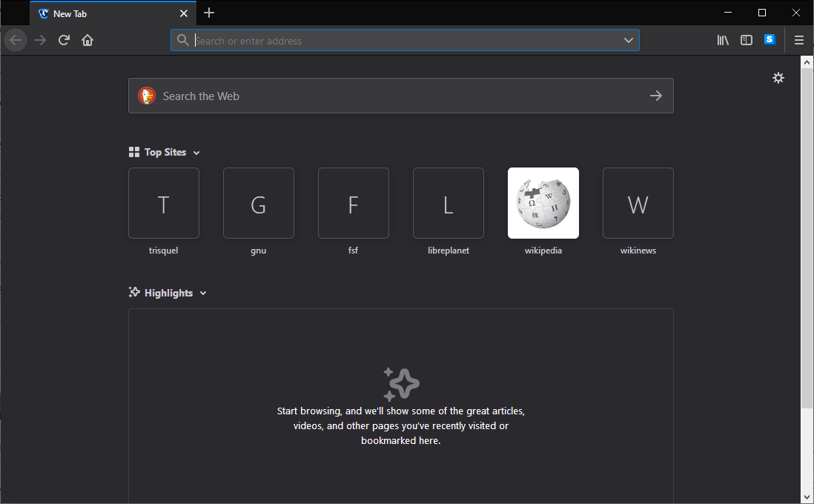Click the 'Start browsing' highlights message
The height and width of the screenshot is (504, 814).
click(x=401, y=425)
